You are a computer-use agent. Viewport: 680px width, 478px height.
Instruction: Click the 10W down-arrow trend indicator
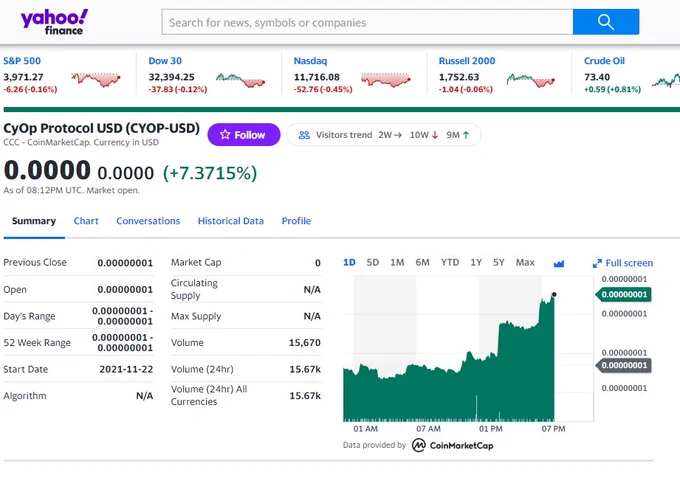click(x=424, y=135)
